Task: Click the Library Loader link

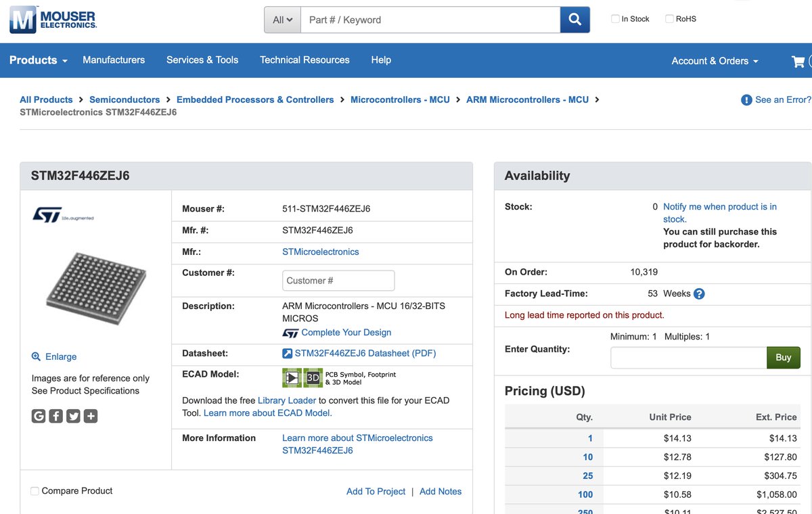Action: coord(287,400)
